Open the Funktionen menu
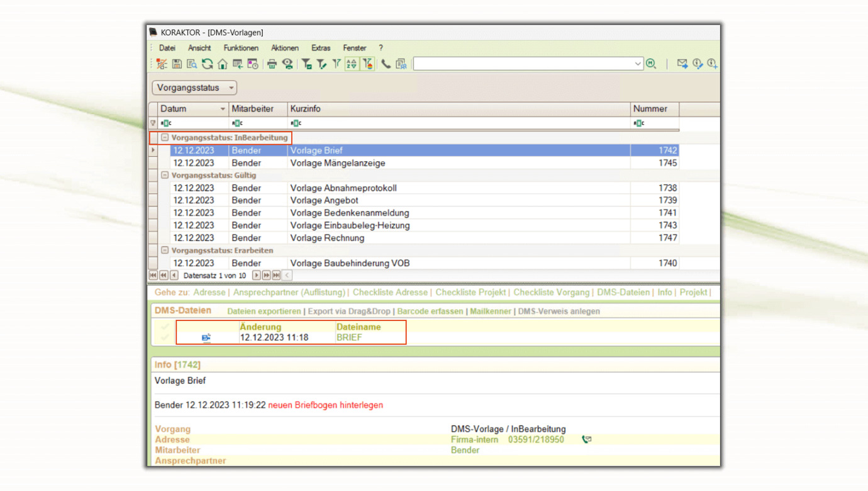The height and width of the screenshot is (491, 868). point(241,48)
